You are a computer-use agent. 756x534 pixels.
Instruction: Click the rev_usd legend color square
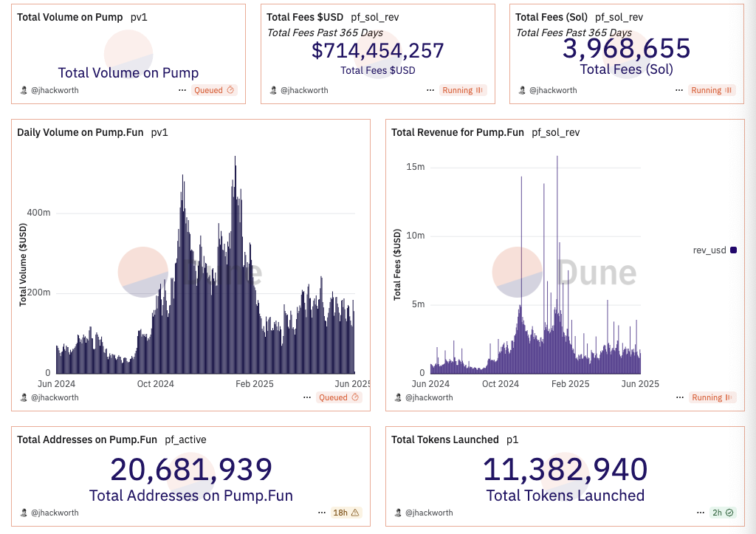pyautogui.click(x=732, y=250)
